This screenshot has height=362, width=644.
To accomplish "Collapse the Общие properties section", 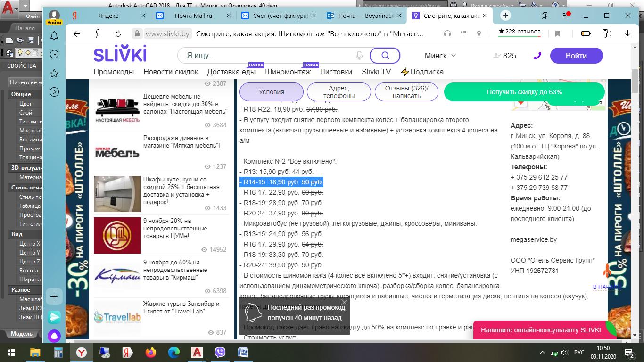I will [x=21, y=94].
